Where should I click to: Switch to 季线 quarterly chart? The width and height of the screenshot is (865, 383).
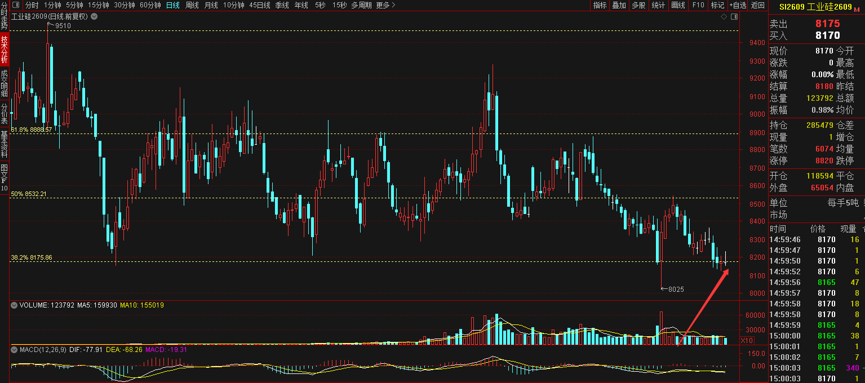(282, 6)
